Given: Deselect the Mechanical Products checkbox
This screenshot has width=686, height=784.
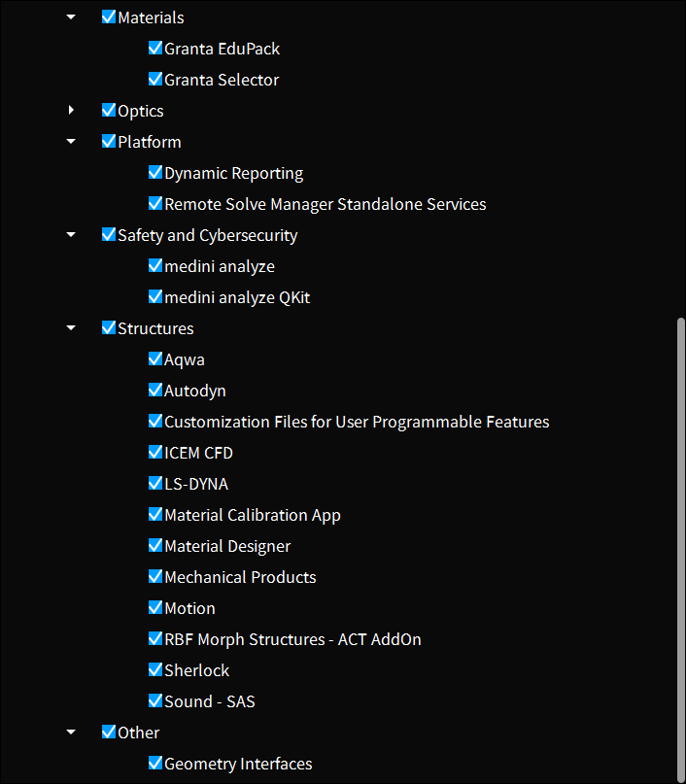Looking at the screenshot, I should click(155, 576).
